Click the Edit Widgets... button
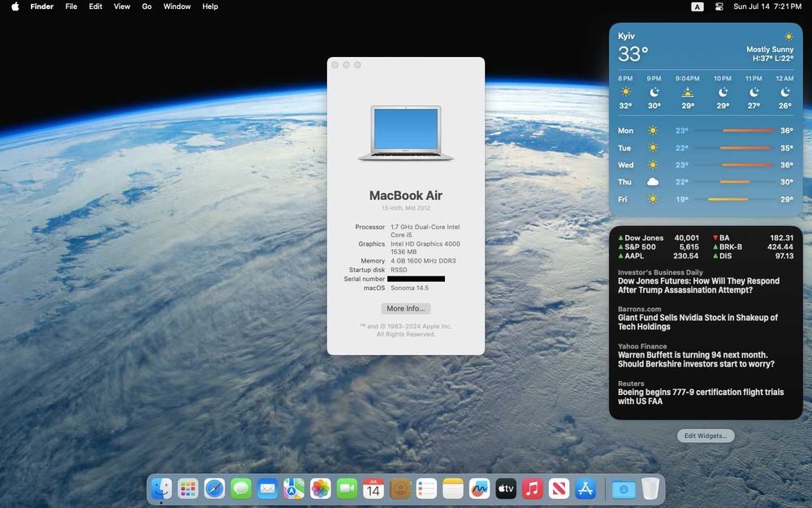 (x=706, y=436)
